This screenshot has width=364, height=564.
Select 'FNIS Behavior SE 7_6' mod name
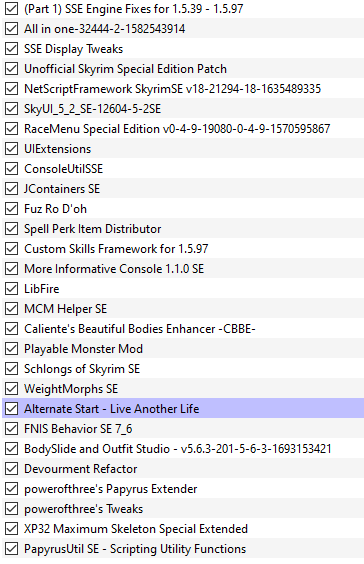(78, 429)
